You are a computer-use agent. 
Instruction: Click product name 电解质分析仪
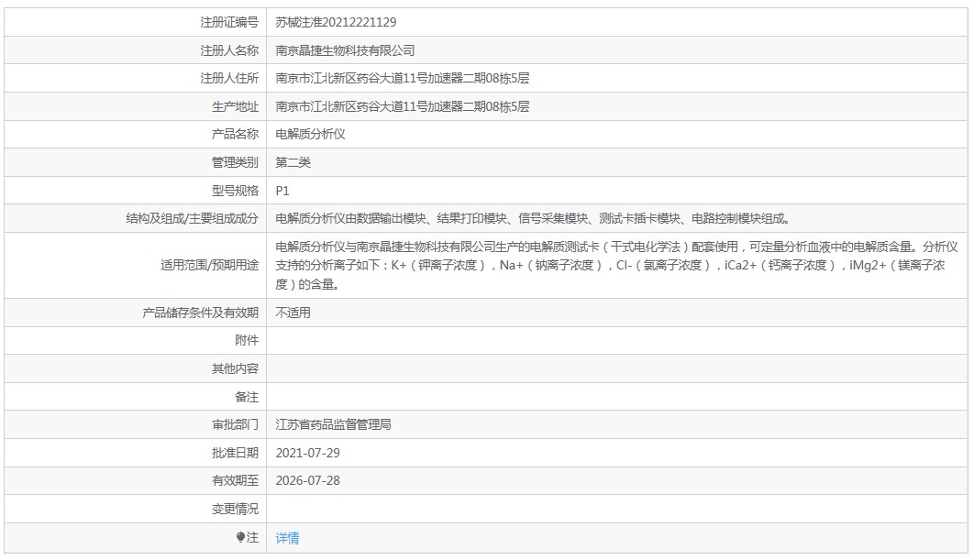[x=310, y=134]
